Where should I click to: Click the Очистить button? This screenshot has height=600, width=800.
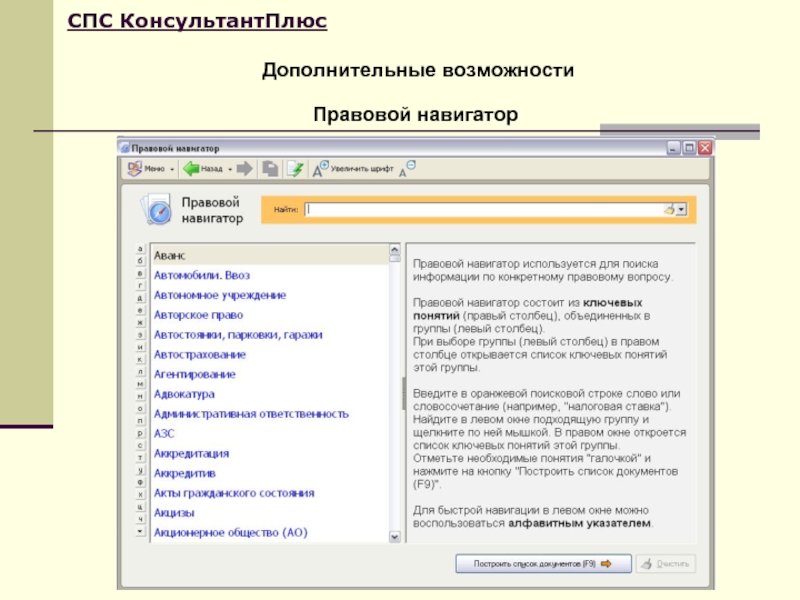(x=666, y=564)
